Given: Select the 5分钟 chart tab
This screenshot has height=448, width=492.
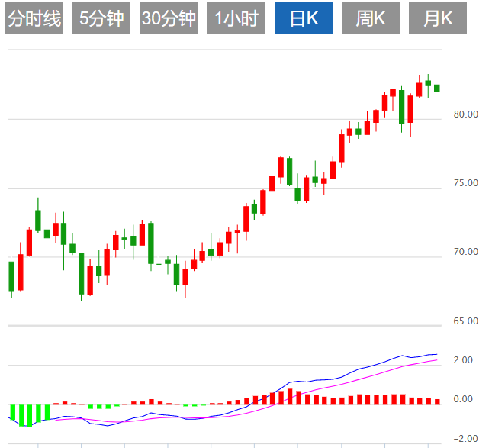Looking at the screenshot, I should [x=101, y=19].
